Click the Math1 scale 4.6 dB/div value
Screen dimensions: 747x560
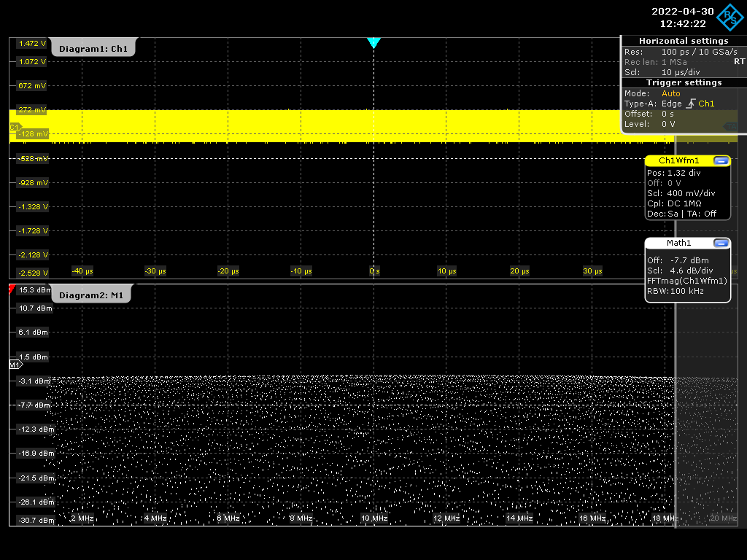click(692, 271)
